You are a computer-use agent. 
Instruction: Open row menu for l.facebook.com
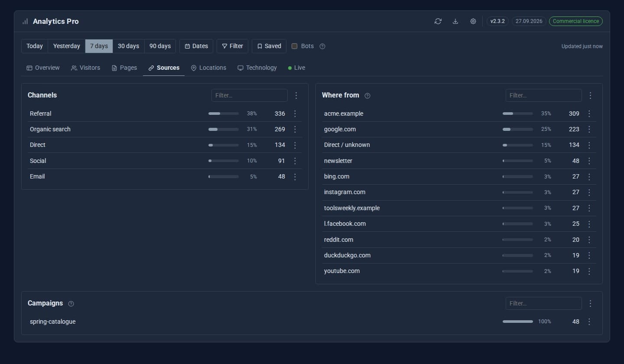589,224
